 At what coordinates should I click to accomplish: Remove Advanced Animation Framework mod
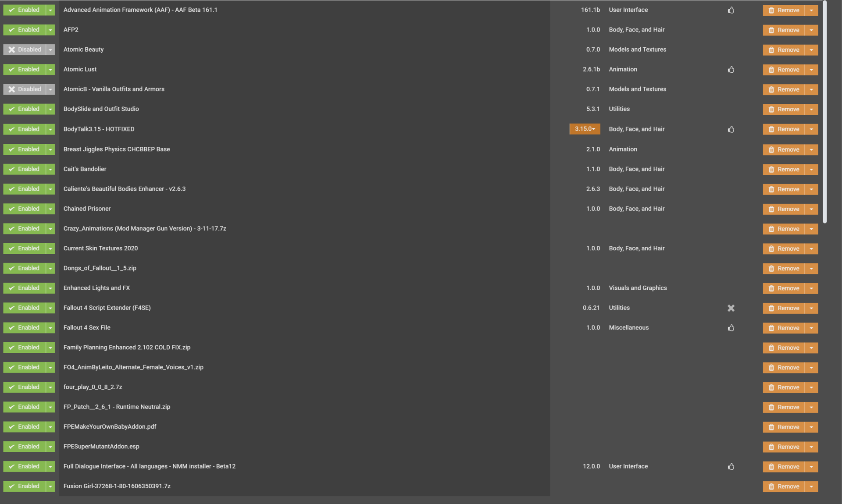pos(784,10)
